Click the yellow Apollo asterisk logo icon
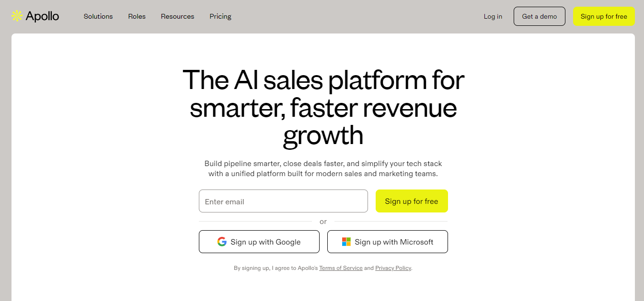Viewport: 644px width, 301px height. point(16,16)
